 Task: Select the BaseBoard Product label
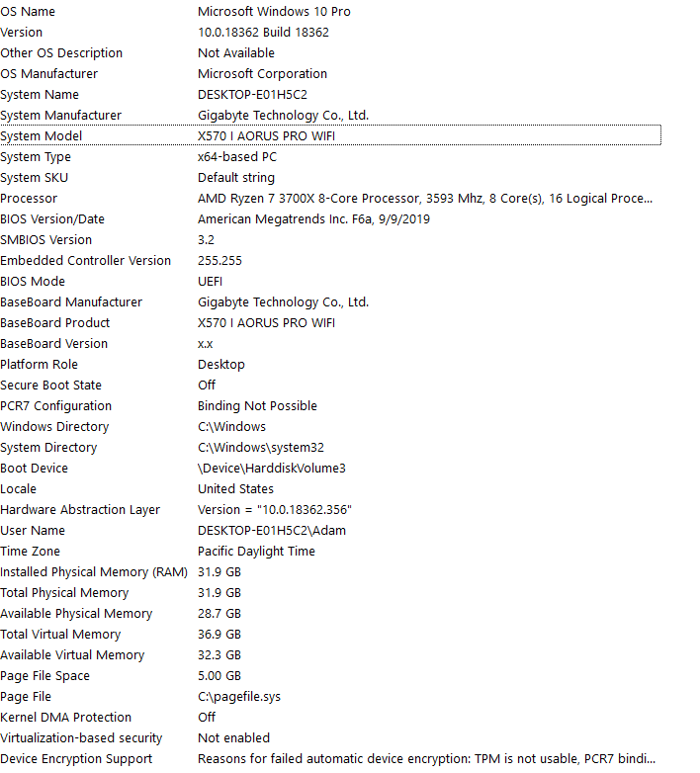point(54,322)
